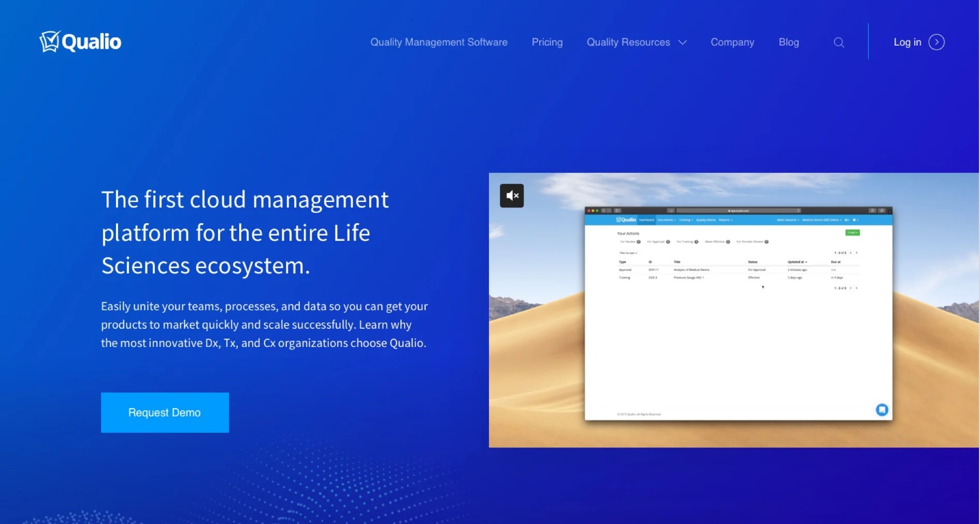Click the chat bubble icon in the video
Image resolution: width=980 pixels, height=524 pixels.
[882, 410]
